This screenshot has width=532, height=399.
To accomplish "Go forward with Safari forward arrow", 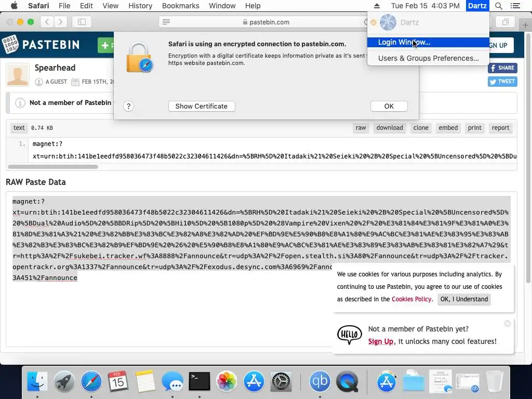I will tap(60, 22).
